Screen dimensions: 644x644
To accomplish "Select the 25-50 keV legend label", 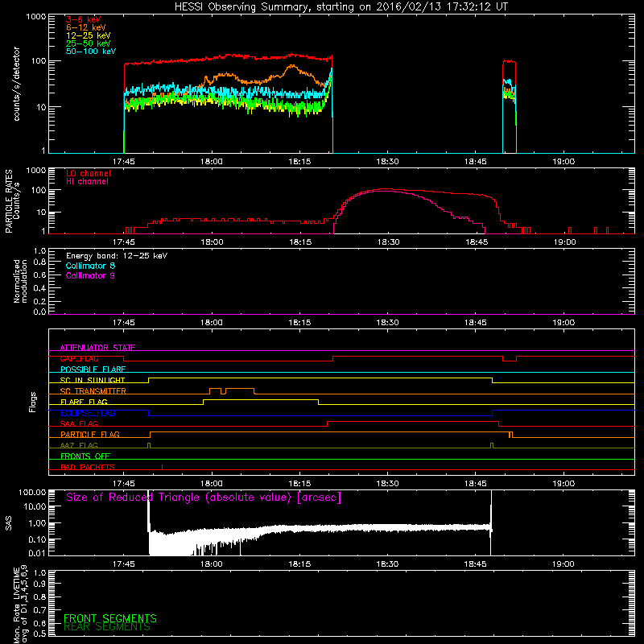I will coord(89,43).
